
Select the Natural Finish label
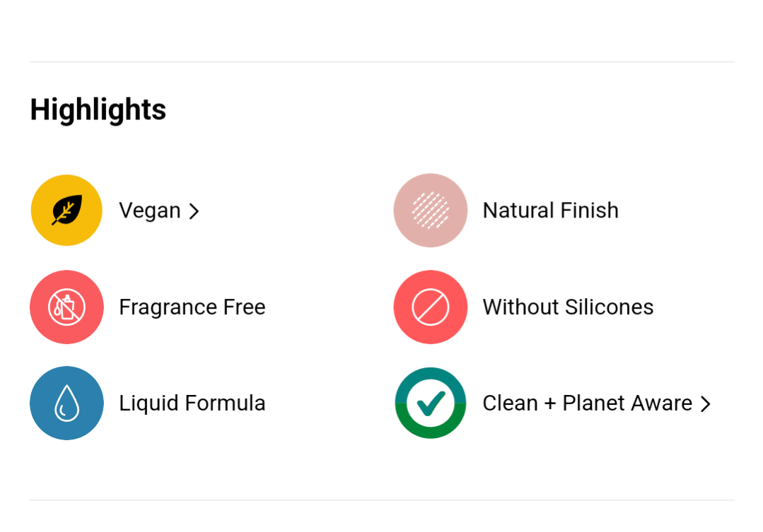(550, 211)
